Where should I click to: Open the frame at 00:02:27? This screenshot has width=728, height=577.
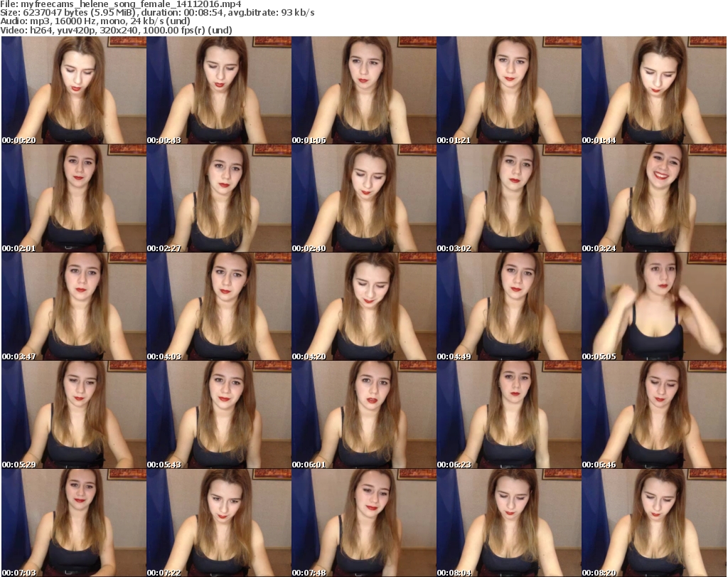pyautogui.click(x=219, y=198)
